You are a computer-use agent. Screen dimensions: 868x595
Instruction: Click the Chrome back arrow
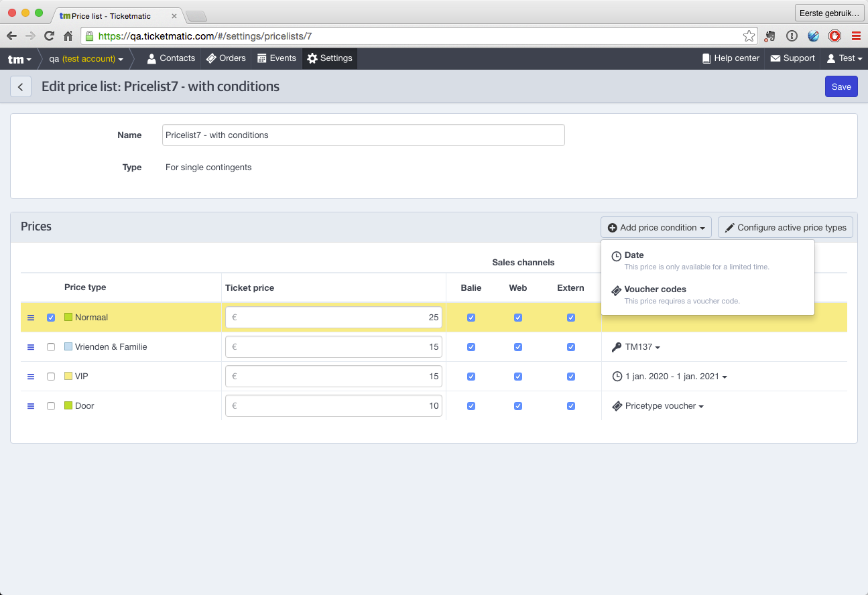click(x=12, y=36)
